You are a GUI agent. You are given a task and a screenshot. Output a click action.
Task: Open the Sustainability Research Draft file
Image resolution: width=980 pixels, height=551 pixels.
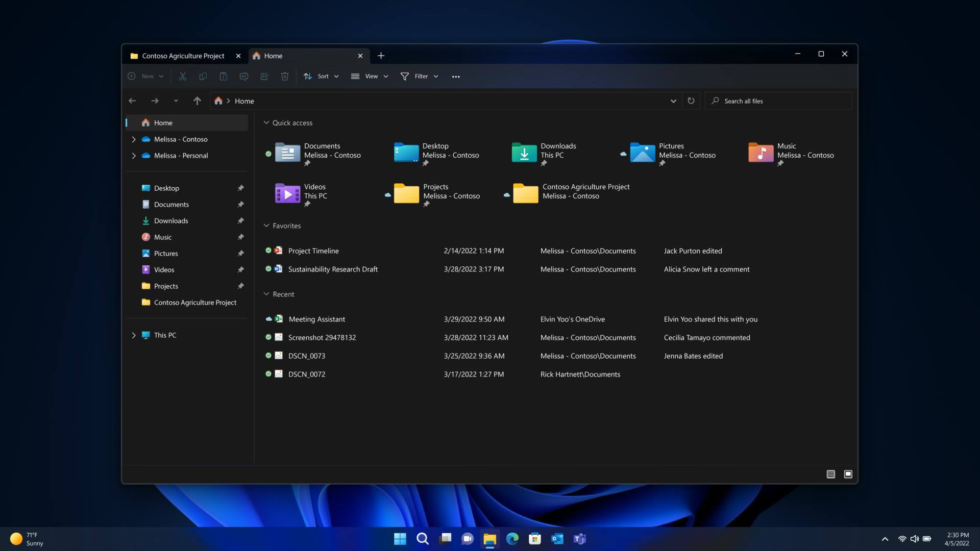(x=333, y=269)
